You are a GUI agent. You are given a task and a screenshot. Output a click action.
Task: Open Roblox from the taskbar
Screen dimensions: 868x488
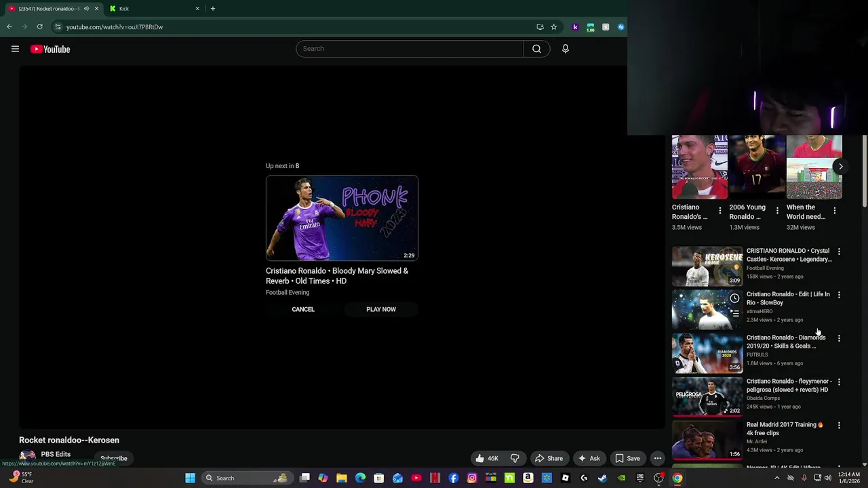[x=566, y=478]
